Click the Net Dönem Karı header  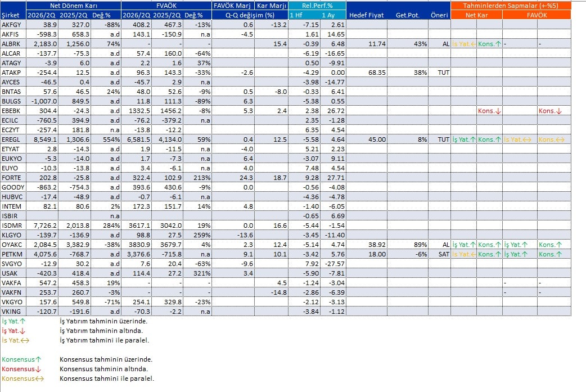pyautogui.click(x=74, y=6)
